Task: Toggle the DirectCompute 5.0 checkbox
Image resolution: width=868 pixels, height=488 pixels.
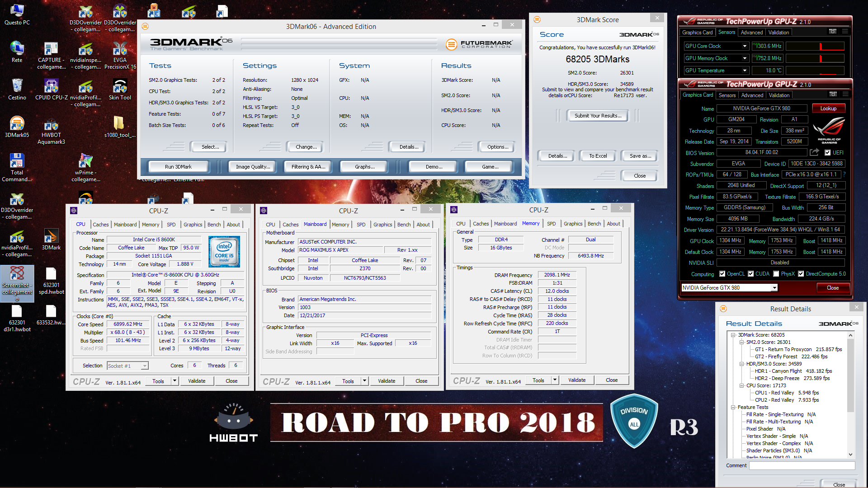Action: coord(801,274)
